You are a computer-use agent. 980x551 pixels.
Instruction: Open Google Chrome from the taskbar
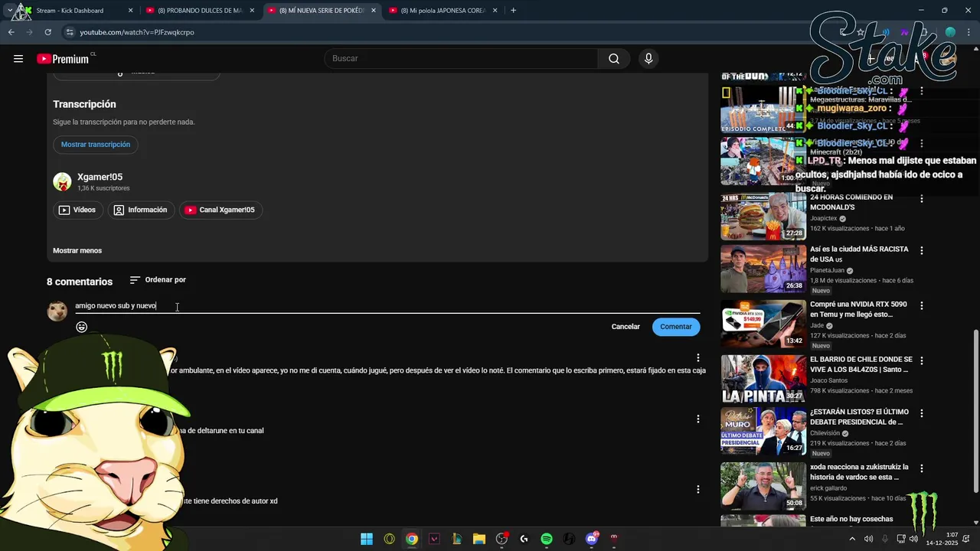pos(412,539)
